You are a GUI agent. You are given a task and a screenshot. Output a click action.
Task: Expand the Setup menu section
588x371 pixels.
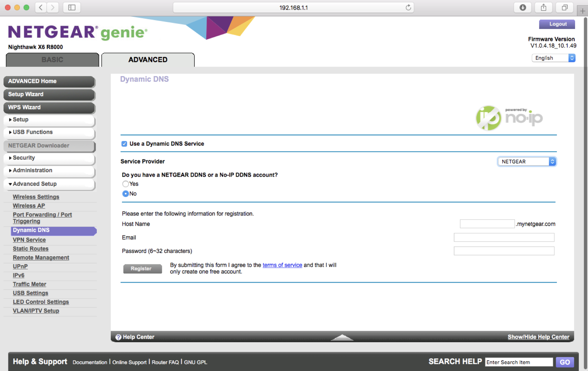(49, 120)
